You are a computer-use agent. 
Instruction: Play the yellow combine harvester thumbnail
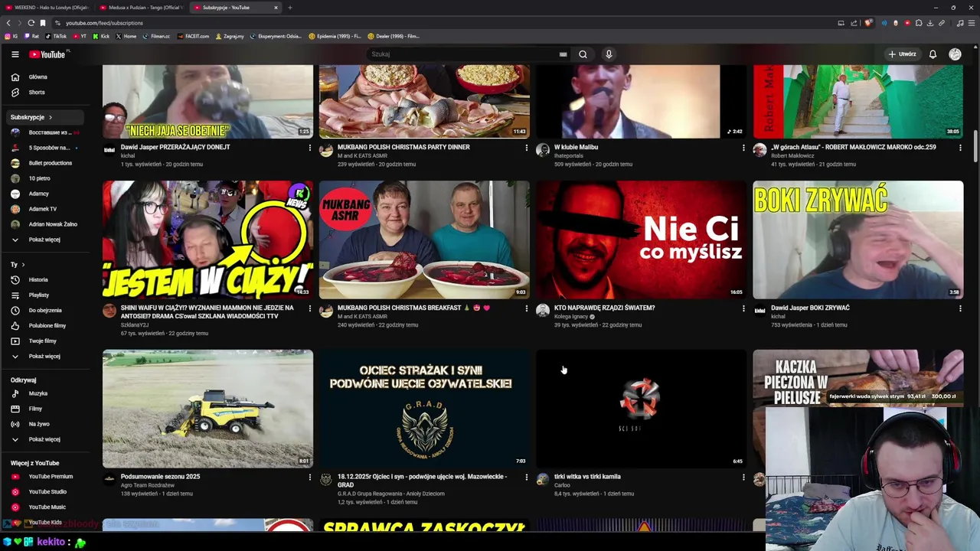coord(207,409)
